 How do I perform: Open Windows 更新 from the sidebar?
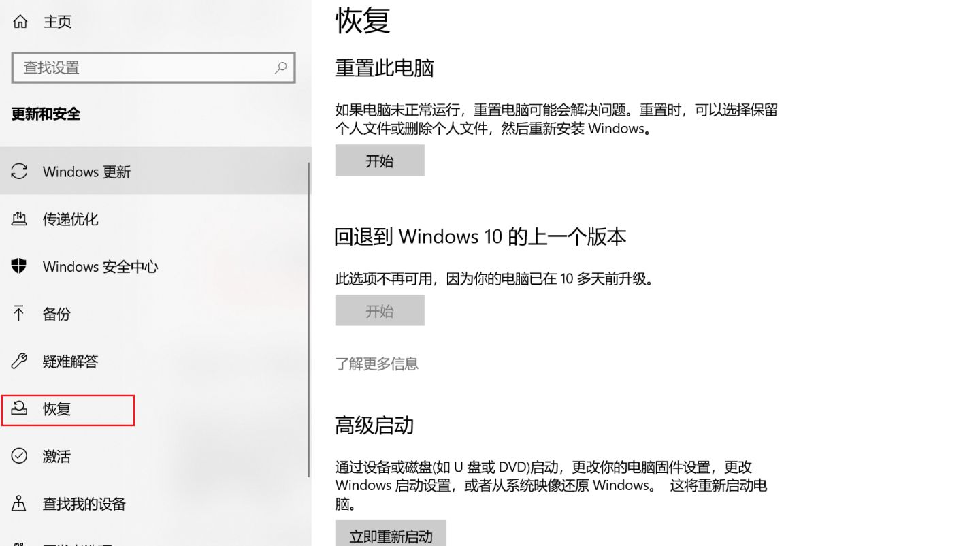[x=86, y=172]
